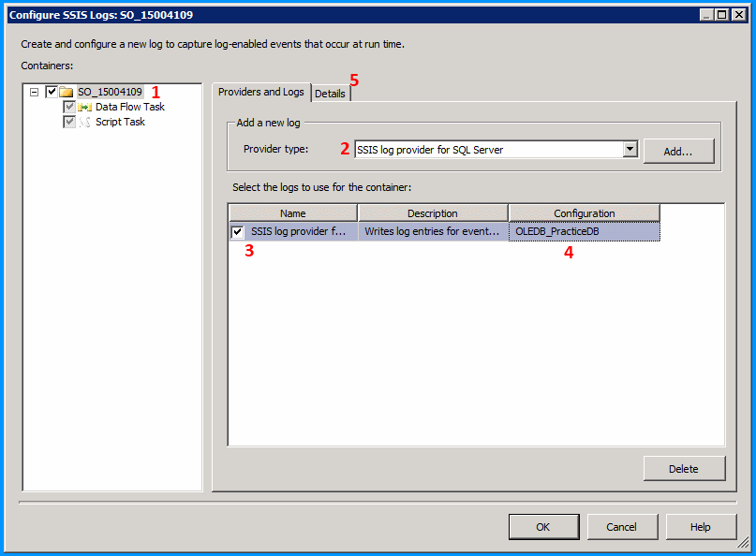
Task: Toggle the SO_15004109 container checkbox
Action: [x=52, y=92]
